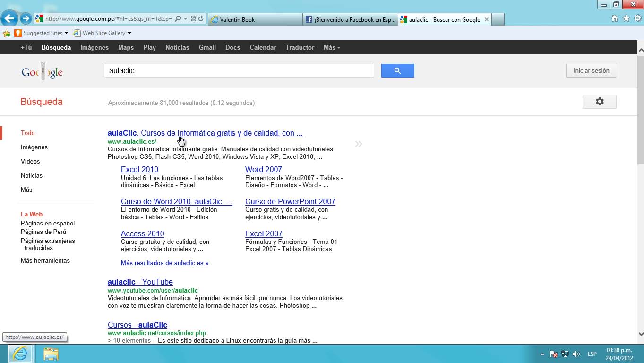Show hidden system tray icons arrow
Screen dimensions: 644x363
click(x=542, y=354)
